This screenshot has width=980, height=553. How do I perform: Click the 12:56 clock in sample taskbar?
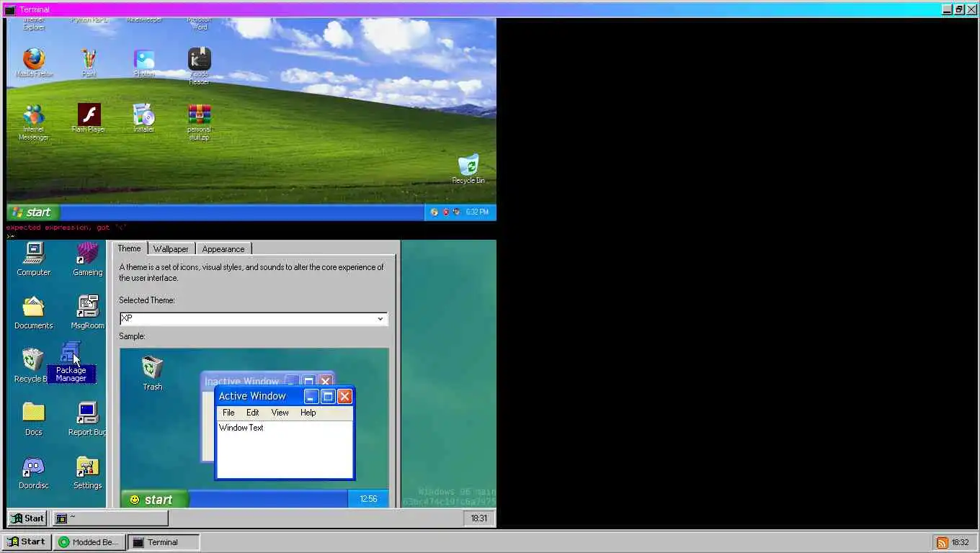tap(368, 499)
